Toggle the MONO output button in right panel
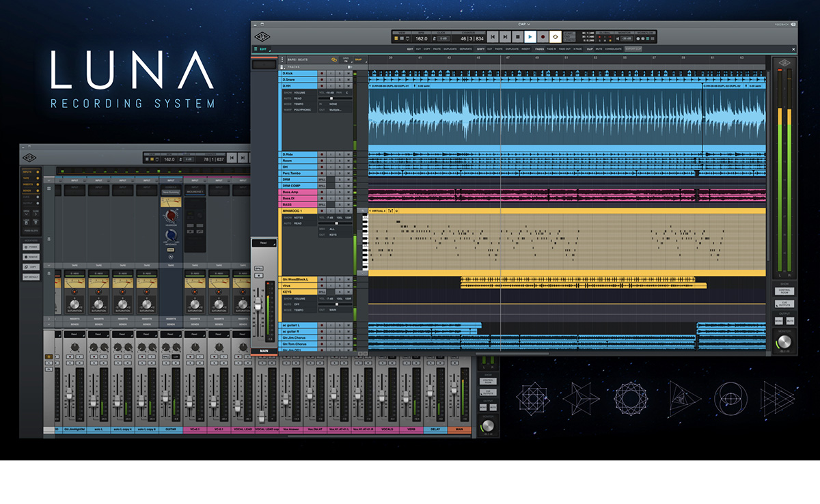Viewport: 820px width, 504px height. pos(779,321)
